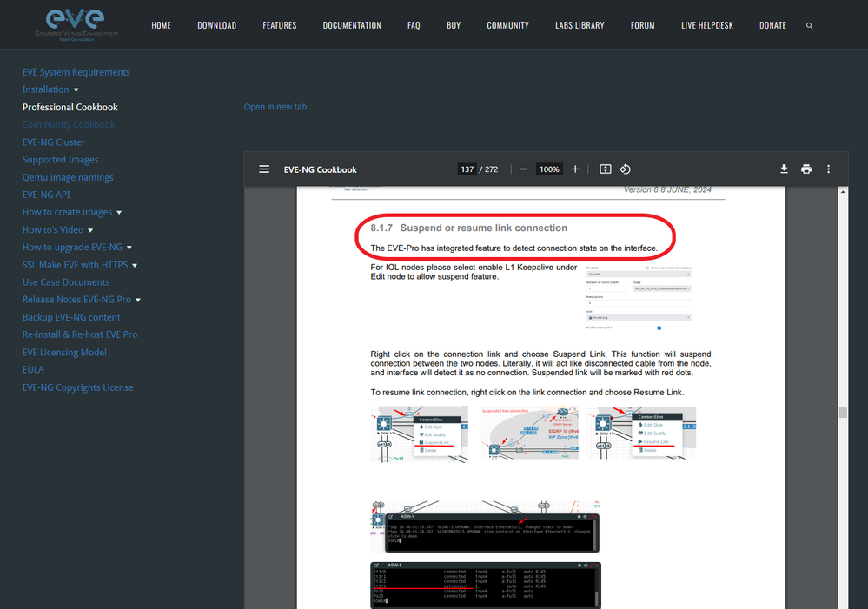868x609 pixels.
Task: Click the zoom out minus button
Action: [523, 169]
